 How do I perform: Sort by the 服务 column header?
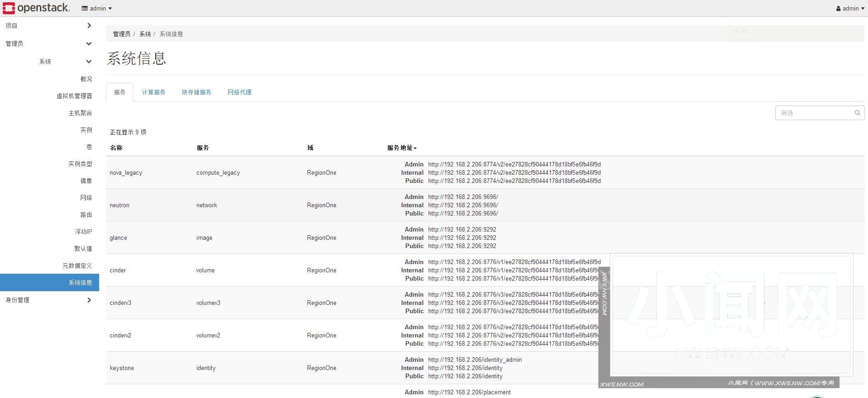[x=203, y=148]
